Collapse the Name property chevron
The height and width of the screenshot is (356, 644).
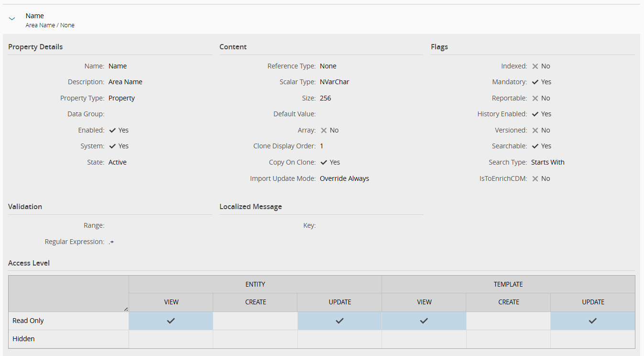pos(12,19)
